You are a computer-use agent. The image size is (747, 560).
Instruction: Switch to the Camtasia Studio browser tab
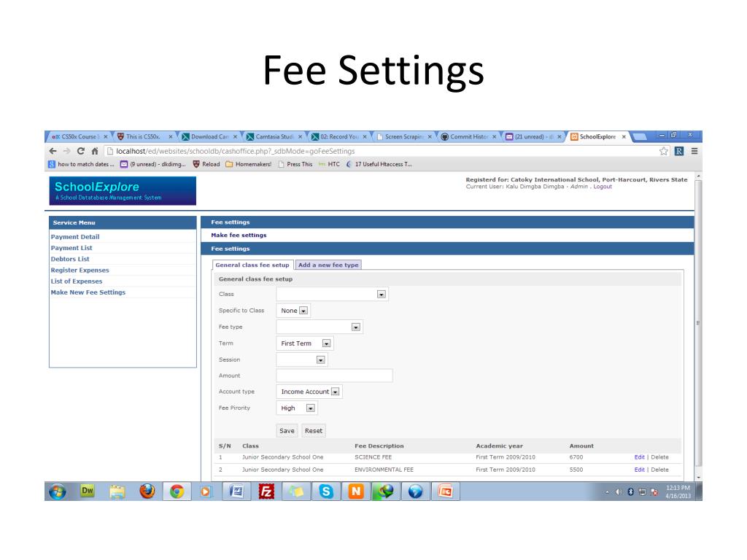[x=274, y=136]
